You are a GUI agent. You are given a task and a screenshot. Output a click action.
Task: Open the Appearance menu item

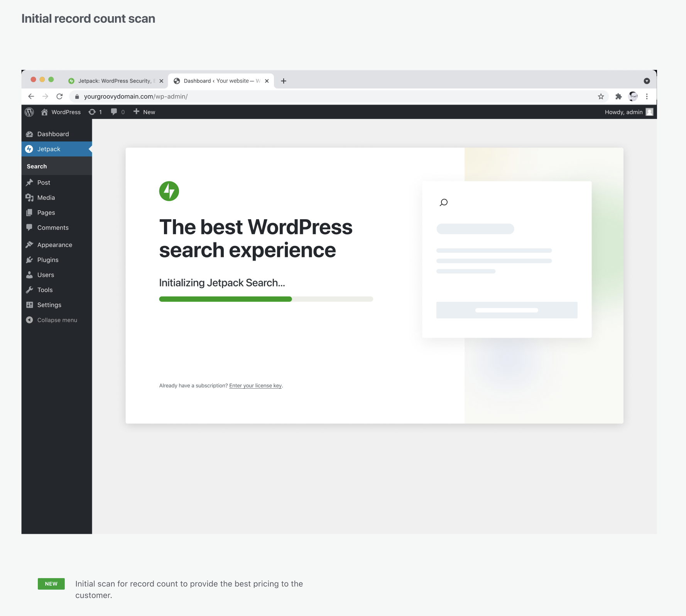57,245
